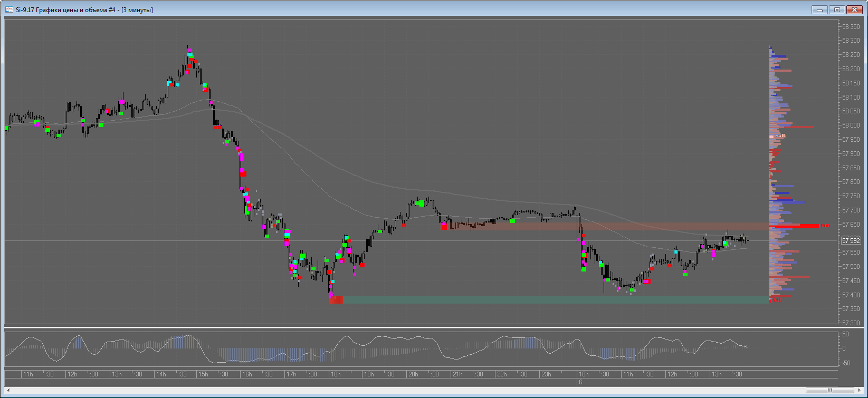This screenshot has height=398, width=868.
Task: Click the 57 300 price axis label
Action: (852, 323)
